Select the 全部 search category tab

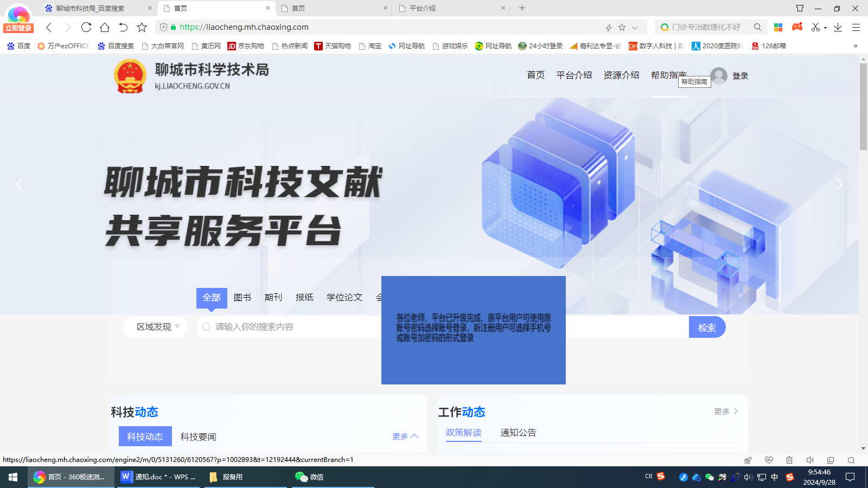(x=212, y=298)
